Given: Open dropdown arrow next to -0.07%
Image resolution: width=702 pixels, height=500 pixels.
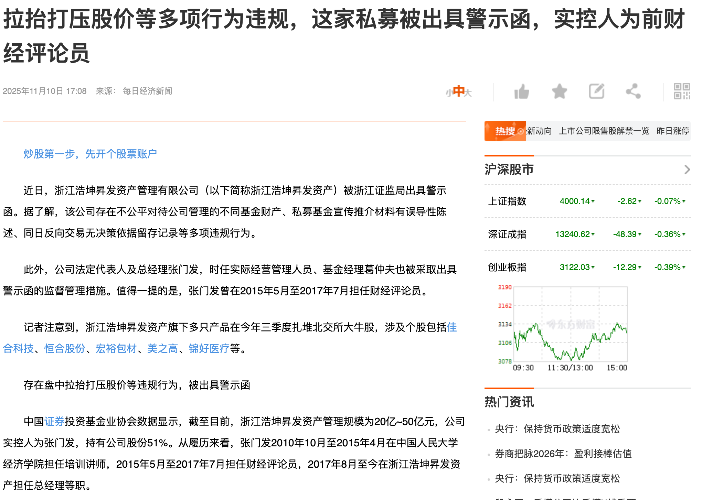Looking at the screenshot, I should point(684,201).
